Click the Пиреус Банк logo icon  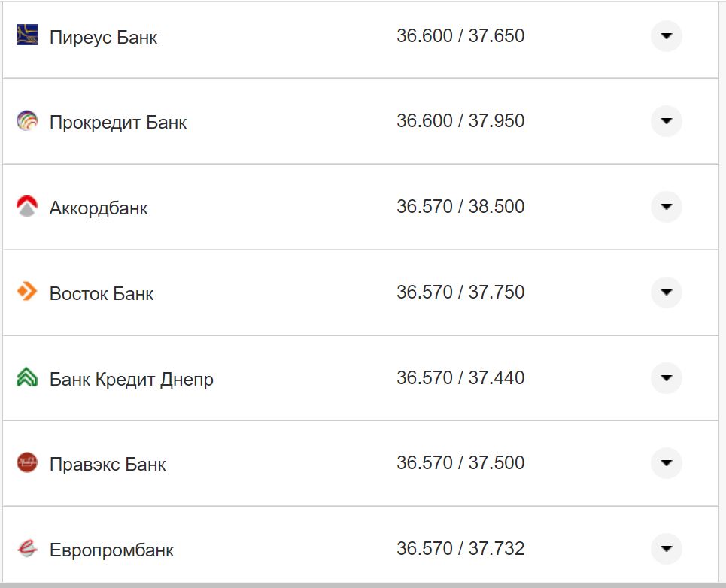click(26, 35)
